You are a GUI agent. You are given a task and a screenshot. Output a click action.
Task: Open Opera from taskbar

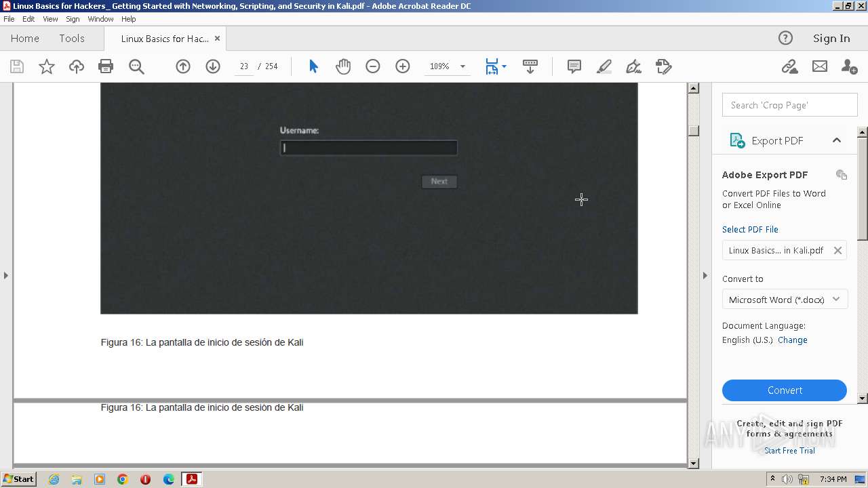tap(146, 479)
